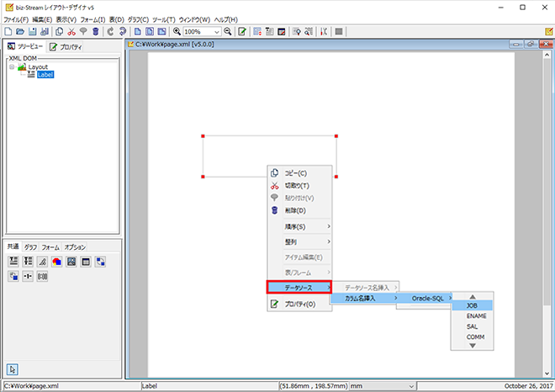Click the document vertical scrollbar up arrow
The width and height of the screenshot is (555, 392).
(547, 55)
